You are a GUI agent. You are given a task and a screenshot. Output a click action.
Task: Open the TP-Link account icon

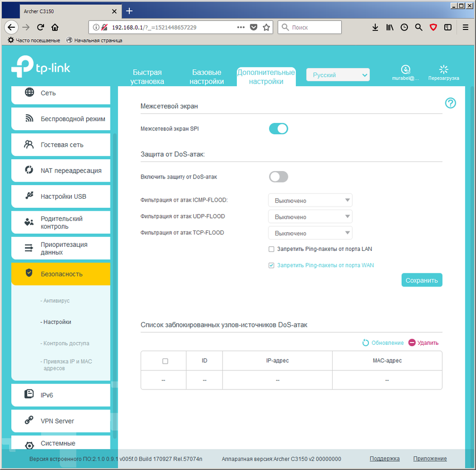[x=405, y=69]
